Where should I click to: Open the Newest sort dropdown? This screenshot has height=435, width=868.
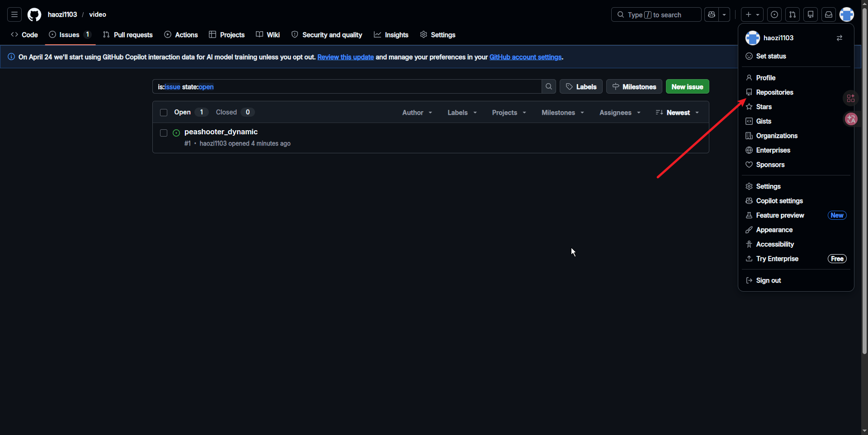click(677, 113)
